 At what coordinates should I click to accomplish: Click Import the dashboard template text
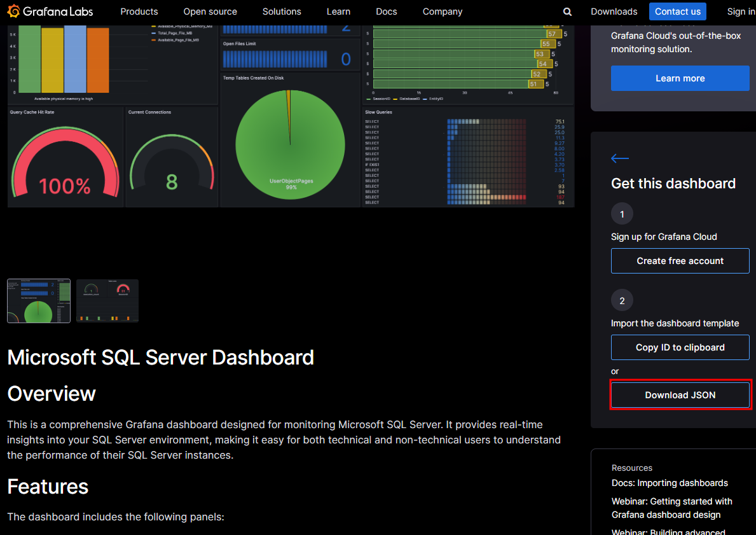click(x=675, y=323)
